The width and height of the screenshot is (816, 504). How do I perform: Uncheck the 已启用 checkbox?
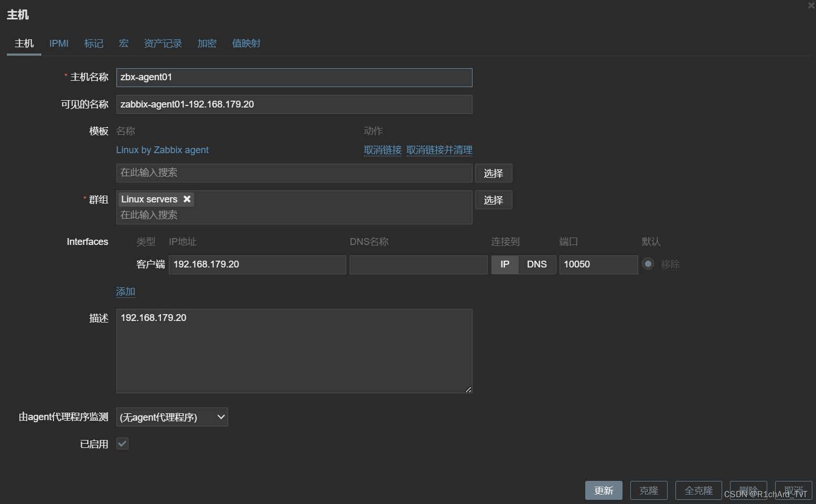pyautogui.click(x=122, y=443)
